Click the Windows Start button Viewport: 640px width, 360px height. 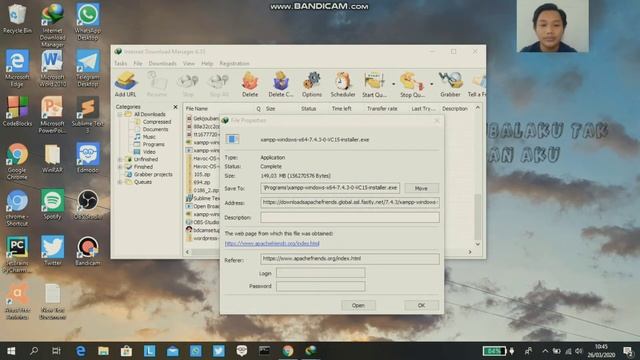[x=11, y=351]
